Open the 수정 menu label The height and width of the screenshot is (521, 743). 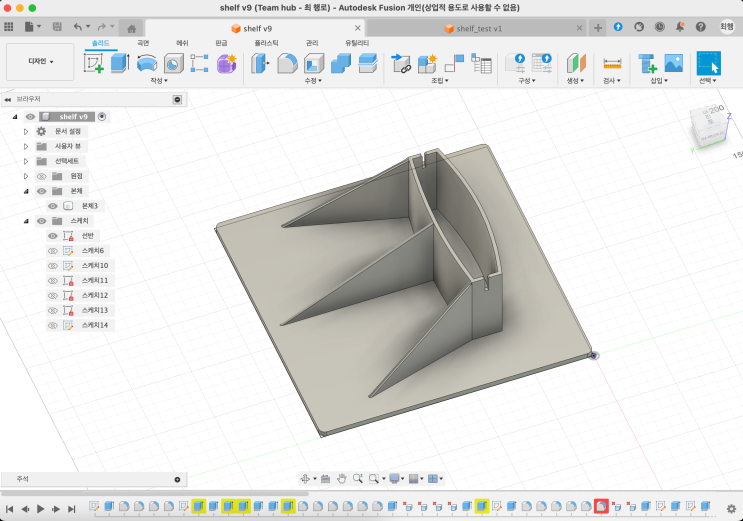pos(313,81)
